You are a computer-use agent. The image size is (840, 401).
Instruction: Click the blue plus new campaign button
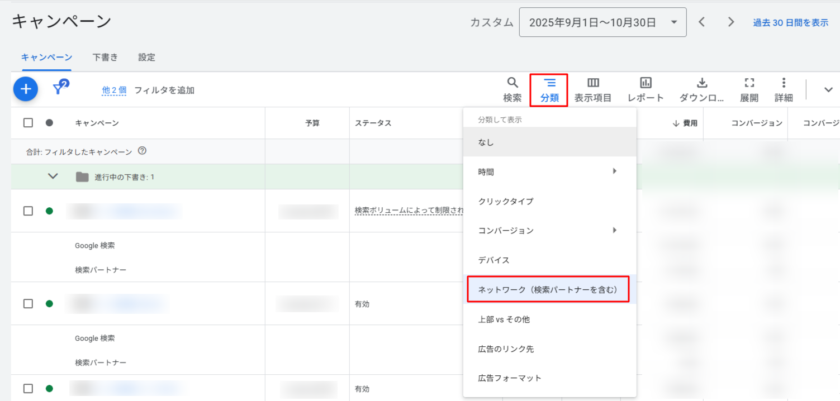[x=25, y=89]
